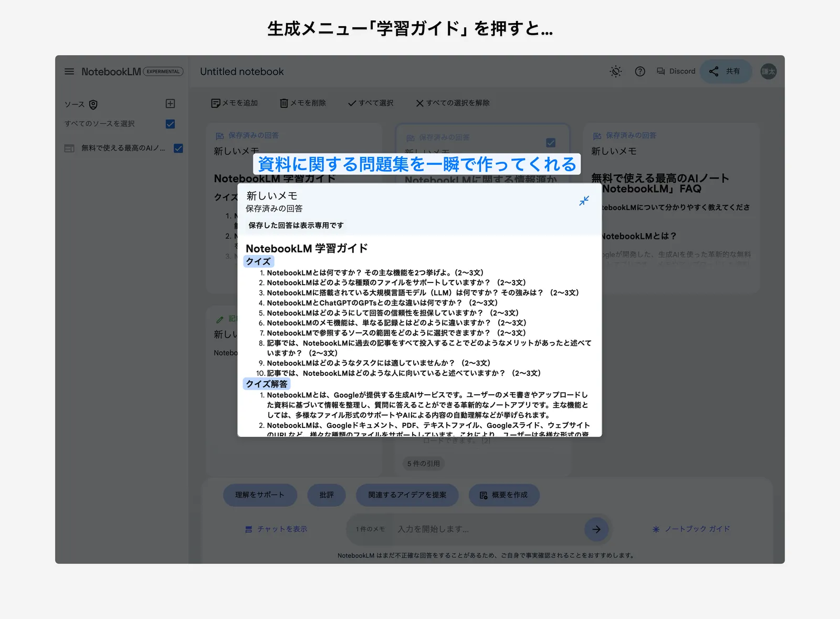This screenshot has width=840, height=619.
Task: Click メモを削除 button
Action: (x=303, y=103)
